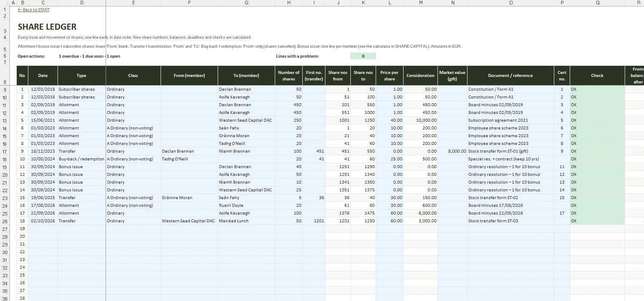Screen dimensions: 644x301
Task: Click the 'Document / reference' table header
Action: click(510, 76)
